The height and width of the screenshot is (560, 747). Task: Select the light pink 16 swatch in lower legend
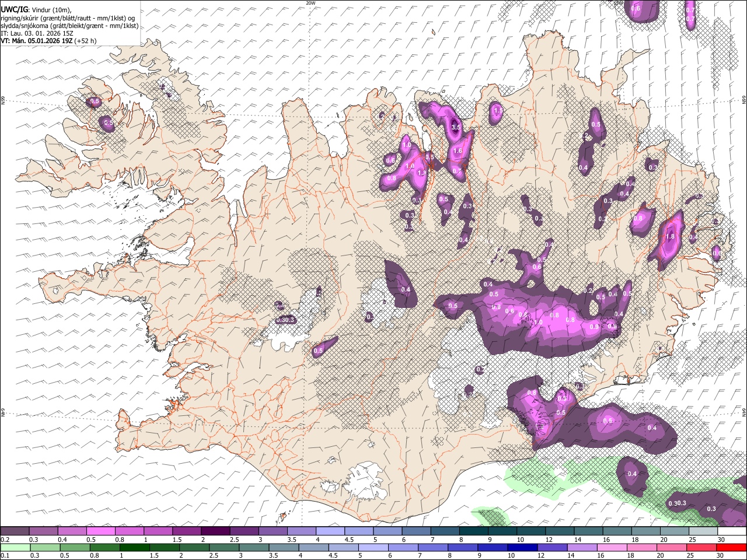[613, 547]
